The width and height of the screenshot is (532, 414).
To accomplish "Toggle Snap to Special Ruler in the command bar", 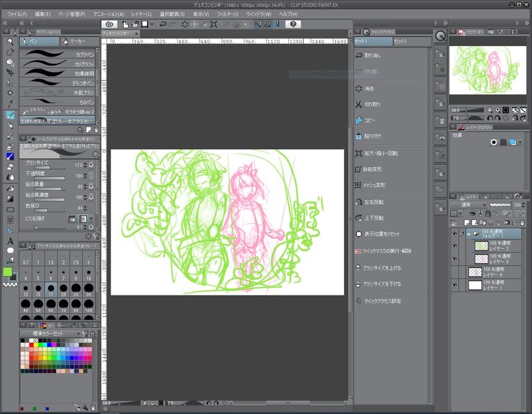I will [268, 25].
